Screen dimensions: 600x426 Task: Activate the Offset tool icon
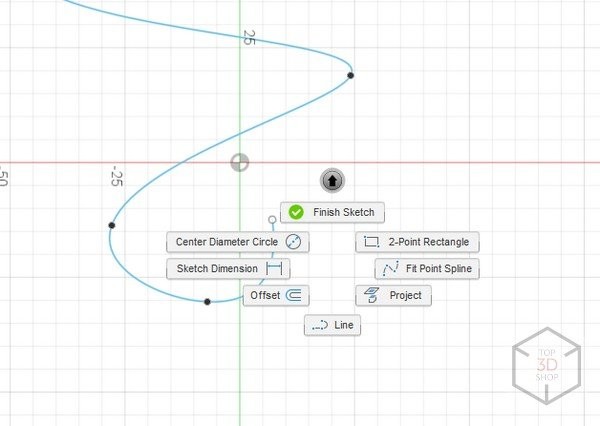(294, 295)
